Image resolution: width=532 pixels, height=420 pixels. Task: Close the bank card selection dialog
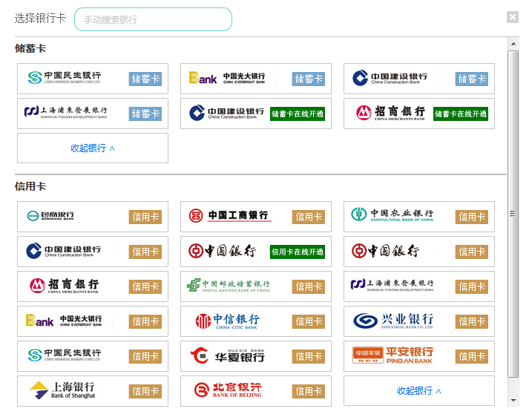point(513,17)
